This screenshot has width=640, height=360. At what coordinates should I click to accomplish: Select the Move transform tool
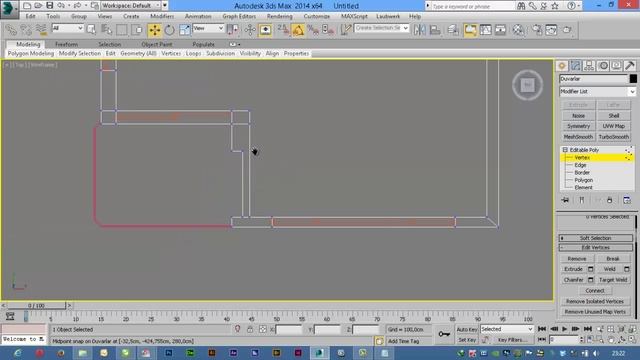tap(155, 30)
